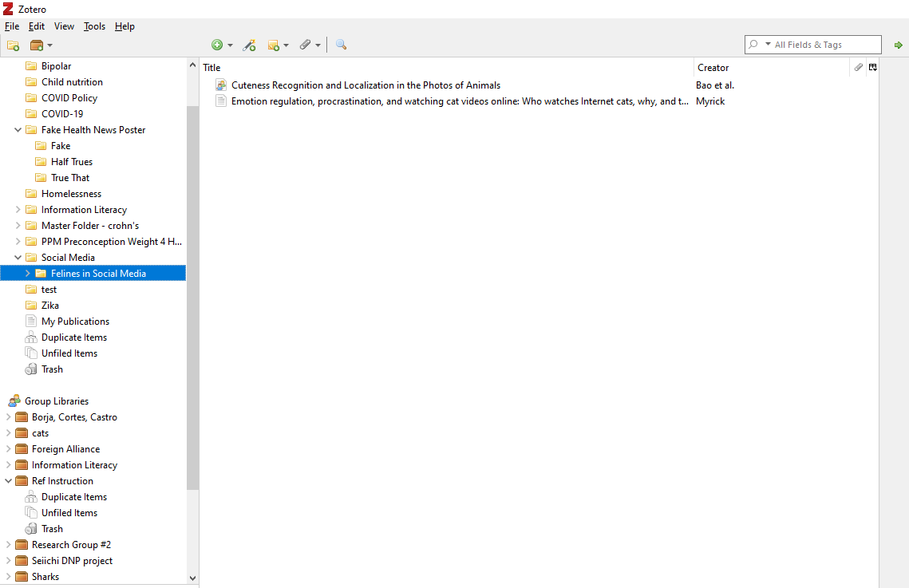Expand the Sharks group library

(x=8, y=576)
